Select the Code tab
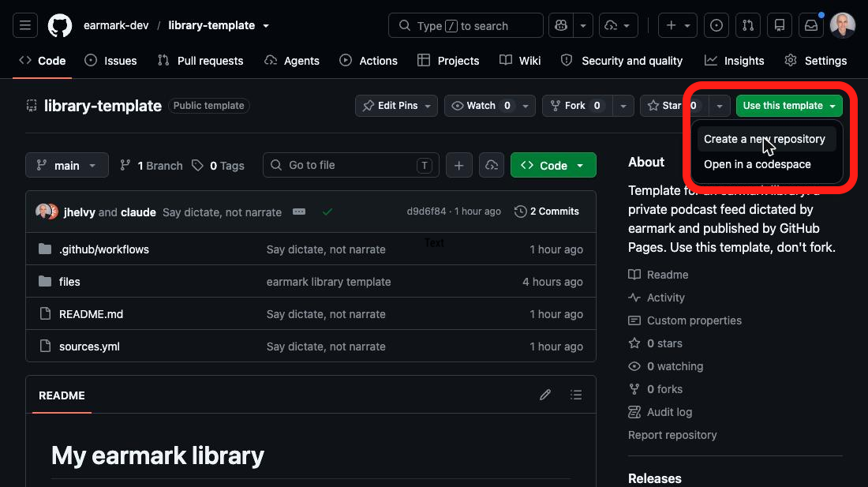The height and width of the screenshot is (487, 868). [x=42, y=61]
